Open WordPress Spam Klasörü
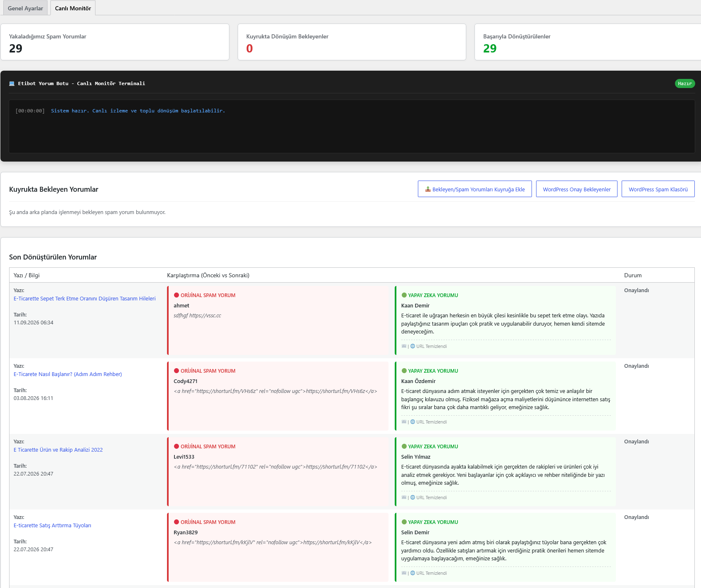 point(658,189)
